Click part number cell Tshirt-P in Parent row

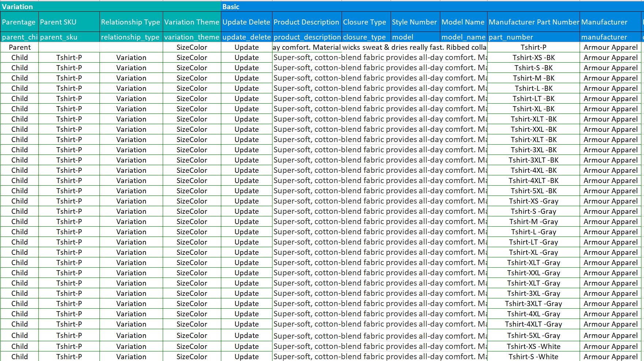coord(534,47)
